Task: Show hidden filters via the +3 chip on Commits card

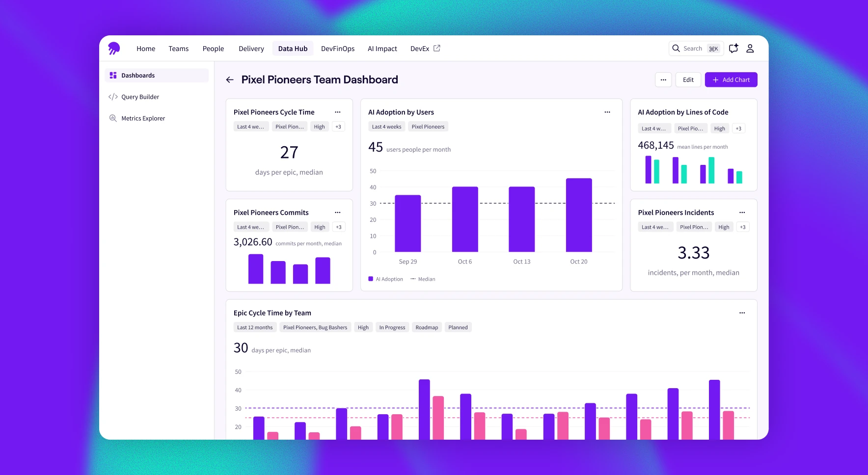Action: click(338, 227)
